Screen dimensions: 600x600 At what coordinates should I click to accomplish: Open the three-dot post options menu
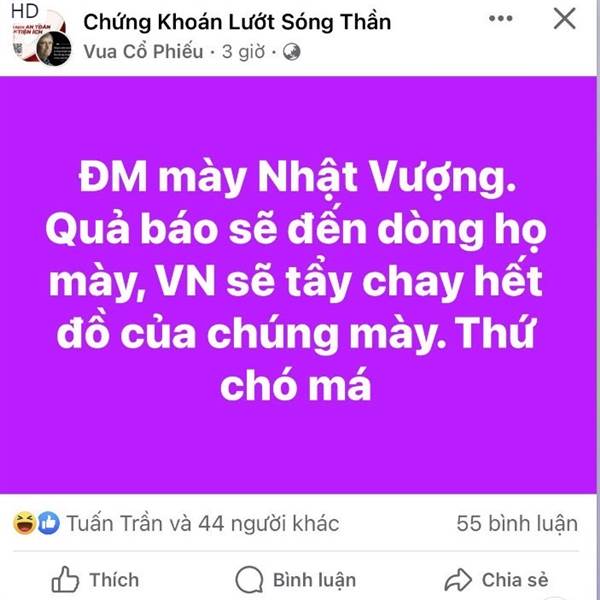click(501, 18)
